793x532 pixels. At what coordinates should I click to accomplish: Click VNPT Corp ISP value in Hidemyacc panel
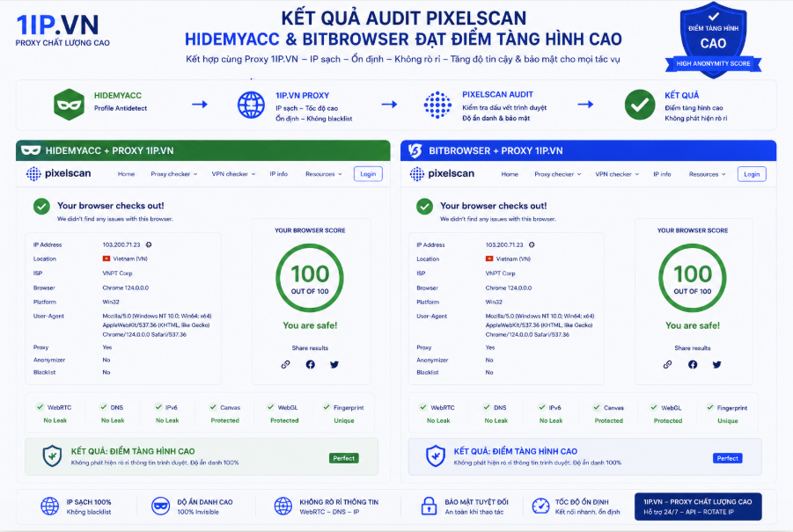[117, 273]
